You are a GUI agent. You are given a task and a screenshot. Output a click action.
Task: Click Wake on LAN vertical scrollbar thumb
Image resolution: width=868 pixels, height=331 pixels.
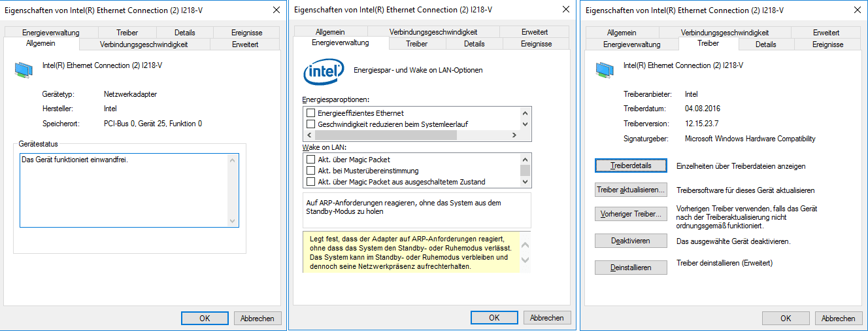point(525,170)
